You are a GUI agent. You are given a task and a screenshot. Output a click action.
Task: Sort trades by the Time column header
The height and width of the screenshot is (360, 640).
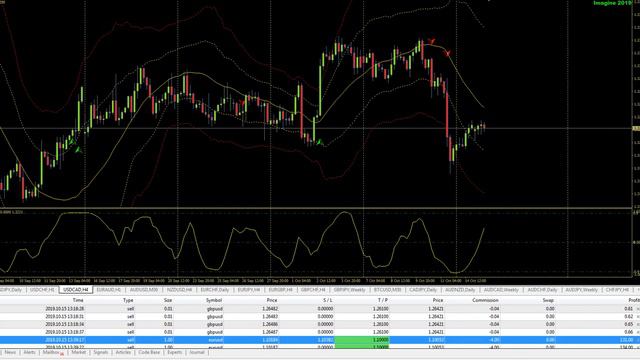tap(78, 300)
